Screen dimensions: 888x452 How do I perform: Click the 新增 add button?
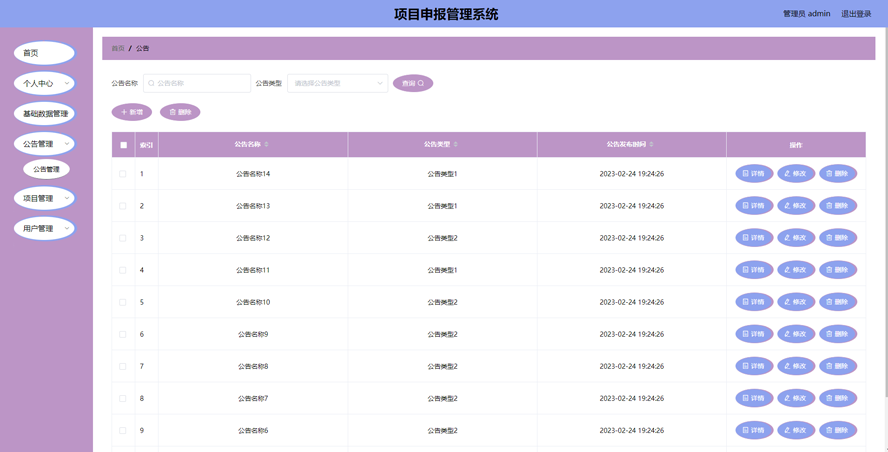click(131, 112)
